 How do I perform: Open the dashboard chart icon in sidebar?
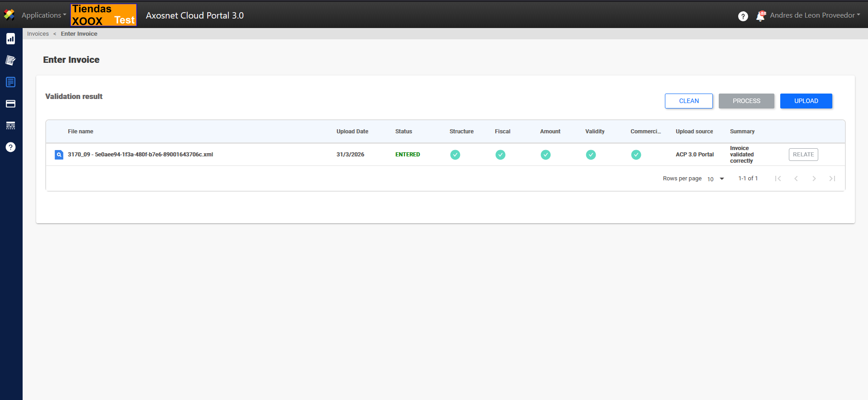click(10, 39)
